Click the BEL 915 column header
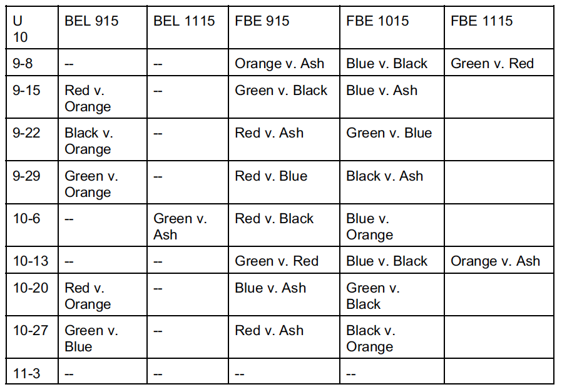The image size is (562, 392). 91,21
